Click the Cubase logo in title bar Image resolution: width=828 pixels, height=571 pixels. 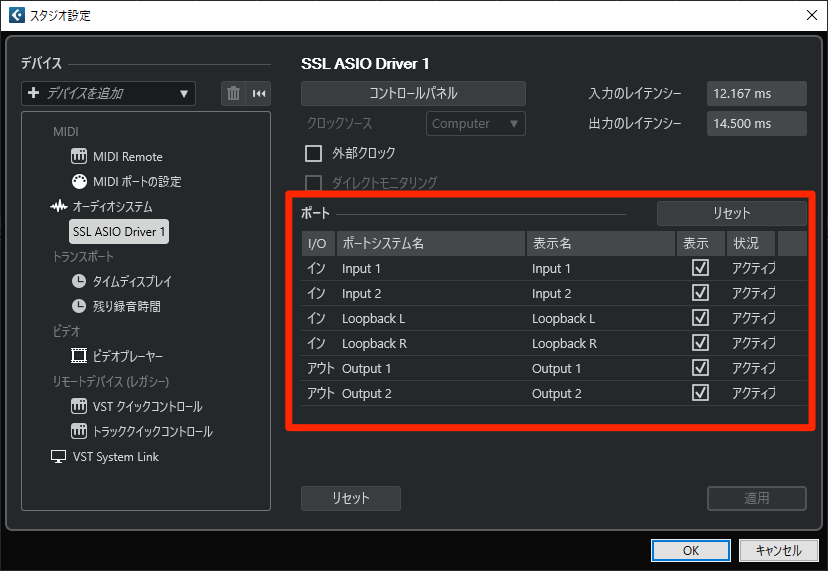pyautogui.click(x=17, y=15)
